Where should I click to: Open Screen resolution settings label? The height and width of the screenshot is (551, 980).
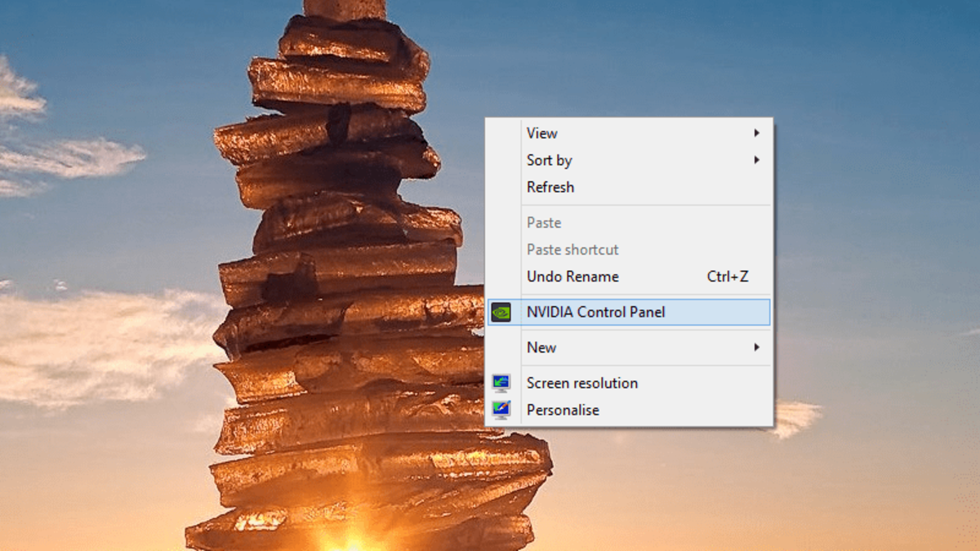[582, 383]
